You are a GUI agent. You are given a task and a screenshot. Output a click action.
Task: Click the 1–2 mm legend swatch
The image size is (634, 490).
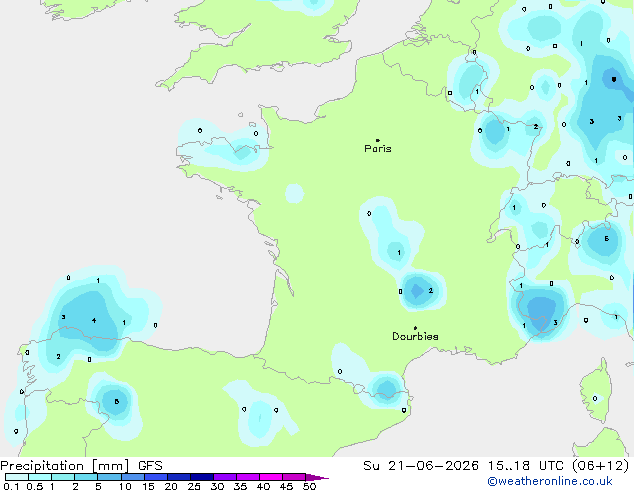[63, 477]
